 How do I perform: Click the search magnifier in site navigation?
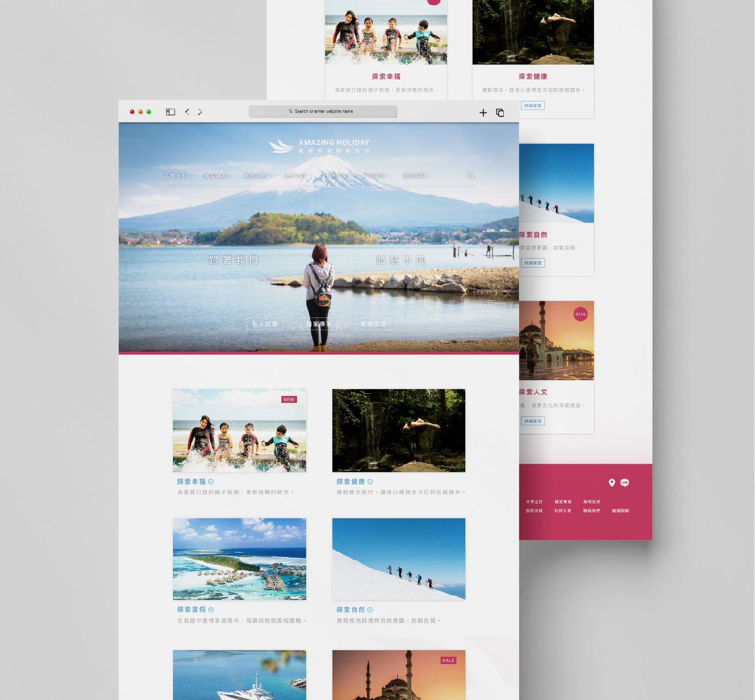pyautogui.click(x=470, y=176)
